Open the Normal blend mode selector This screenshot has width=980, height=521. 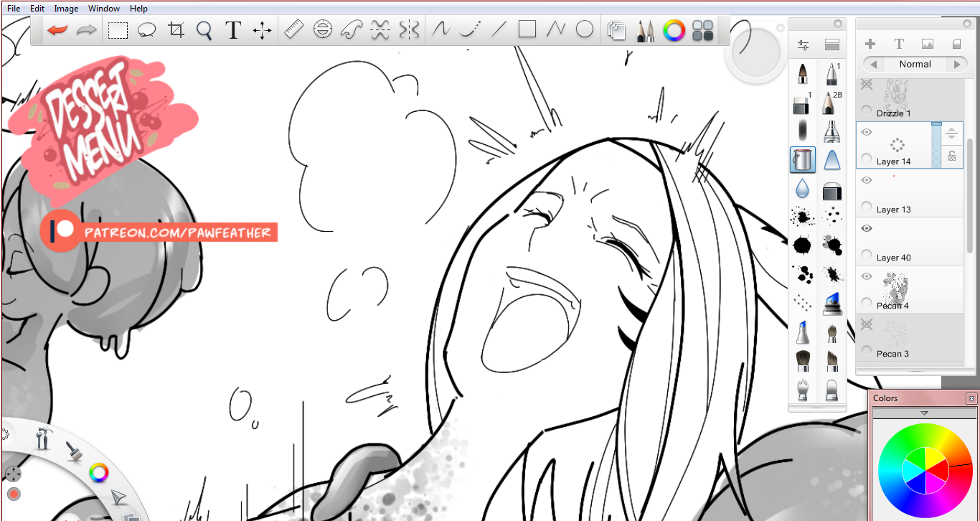tap(915, 65)
